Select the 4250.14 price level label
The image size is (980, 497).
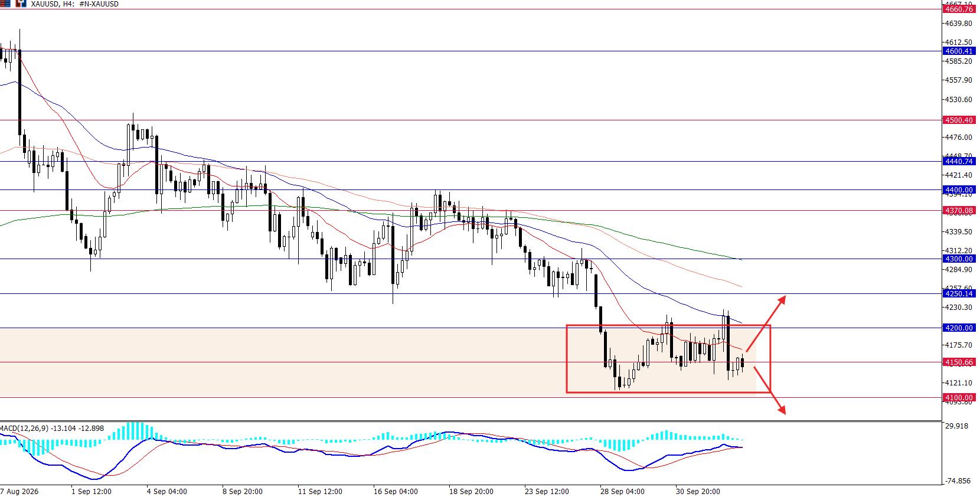tap(959, 294)
